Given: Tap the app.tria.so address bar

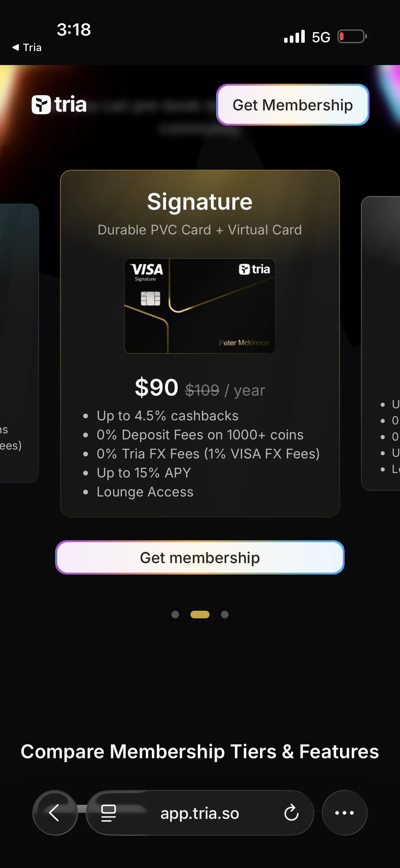Looking at the screenshot, I should pos(200,813).
